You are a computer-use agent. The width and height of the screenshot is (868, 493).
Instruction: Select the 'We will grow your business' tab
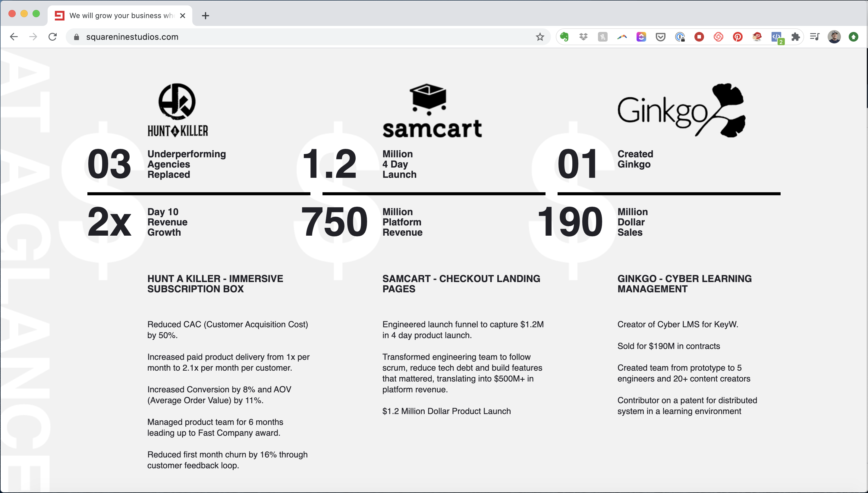[x=120, y=16]
